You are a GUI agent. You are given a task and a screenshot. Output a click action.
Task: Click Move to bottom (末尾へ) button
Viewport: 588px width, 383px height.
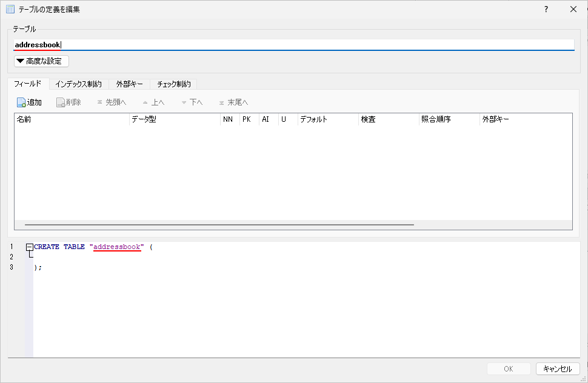[x=222, y=102]
